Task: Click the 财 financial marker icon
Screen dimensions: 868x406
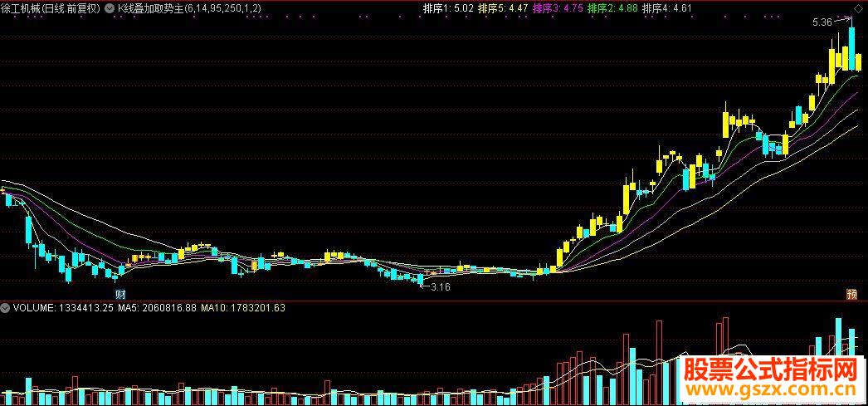Action: coord(120,294)
